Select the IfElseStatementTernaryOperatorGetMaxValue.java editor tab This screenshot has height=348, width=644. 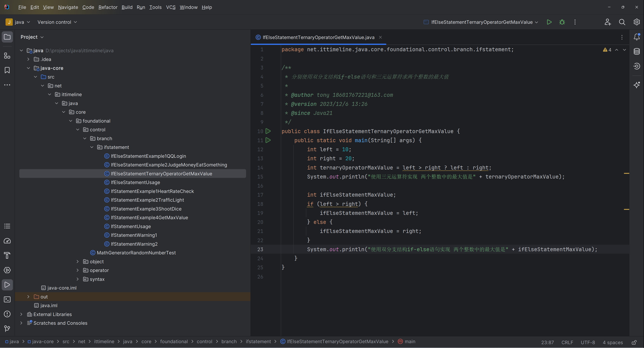point(318,37)
